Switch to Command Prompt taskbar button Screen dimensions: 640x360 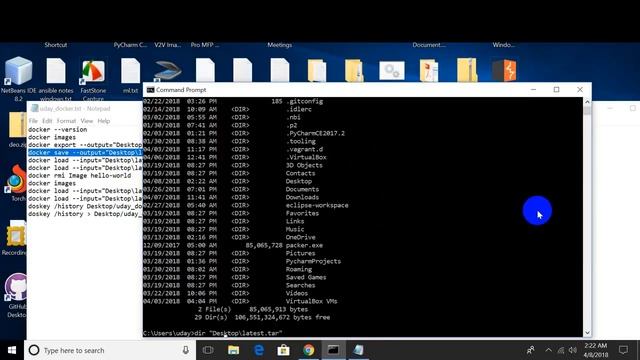[x=333, y=350]
